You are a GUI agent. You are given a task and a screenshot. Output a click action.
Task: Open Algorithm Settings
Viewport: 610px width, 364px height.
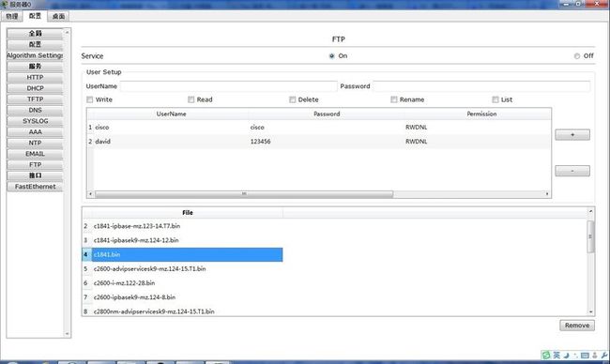click(x=35, y=55)
